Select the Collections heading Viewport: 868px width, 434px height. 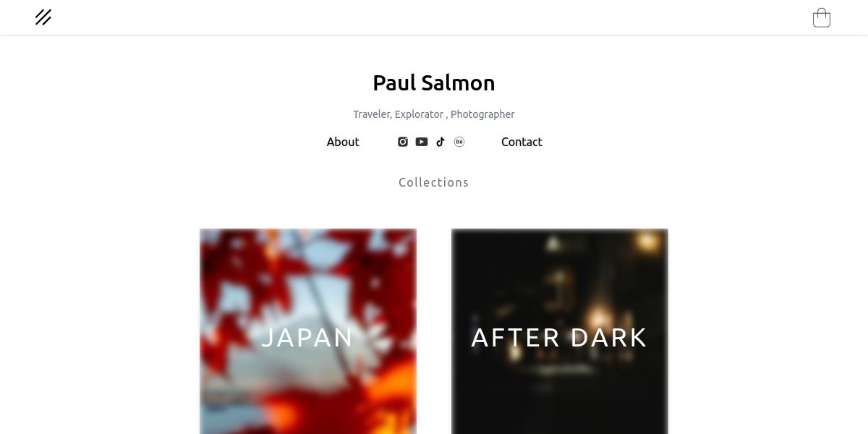[x=434, y=182]
